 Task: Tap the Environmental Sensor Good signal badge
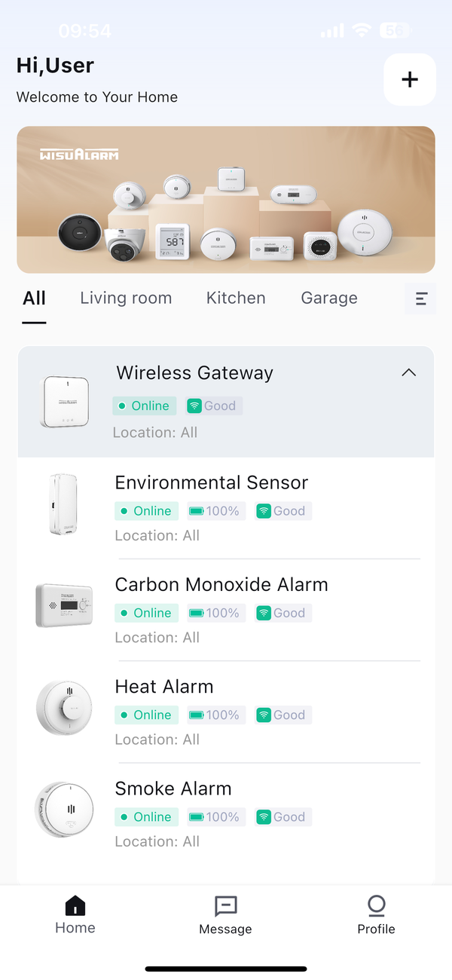point(282,511)
